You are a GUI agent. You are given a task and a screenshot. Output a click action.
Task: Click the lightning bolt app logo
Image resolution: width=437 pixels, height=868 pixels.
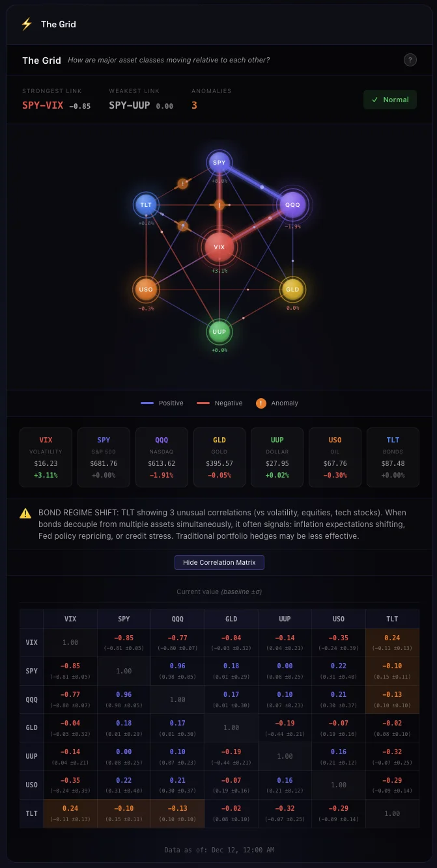[x=26, y=24]
